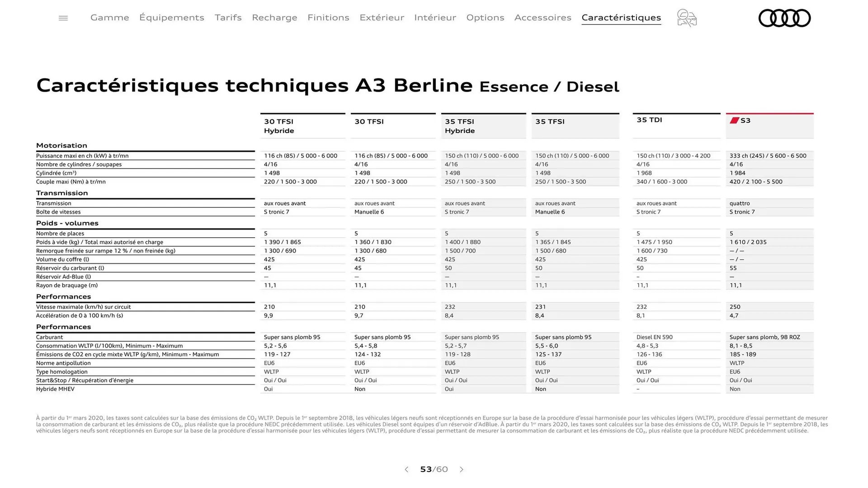Open the hamburger menu
The height and width of the screenshot is (488, 868).
pyautogui.click(x=63, y=18)
